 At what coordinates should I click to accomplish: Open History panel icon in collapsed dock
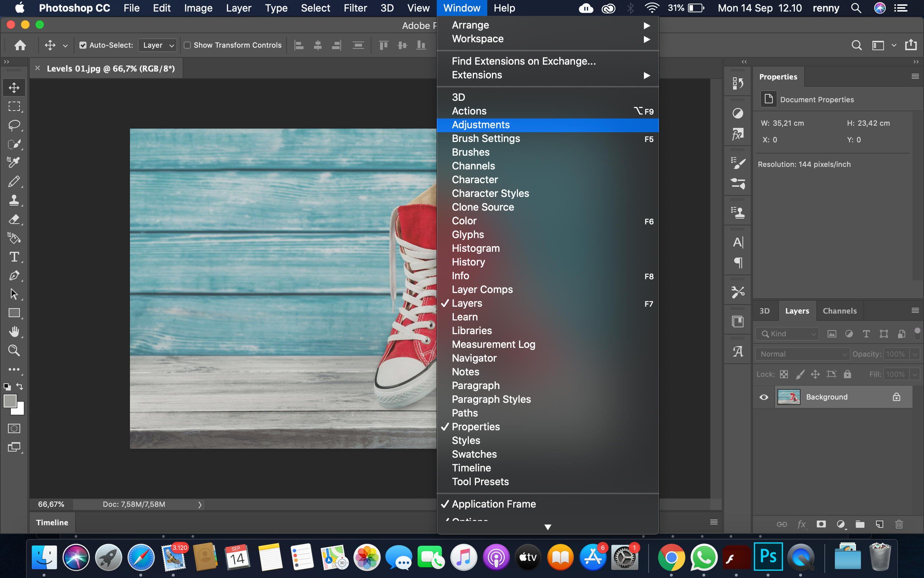tap(738, 83)
